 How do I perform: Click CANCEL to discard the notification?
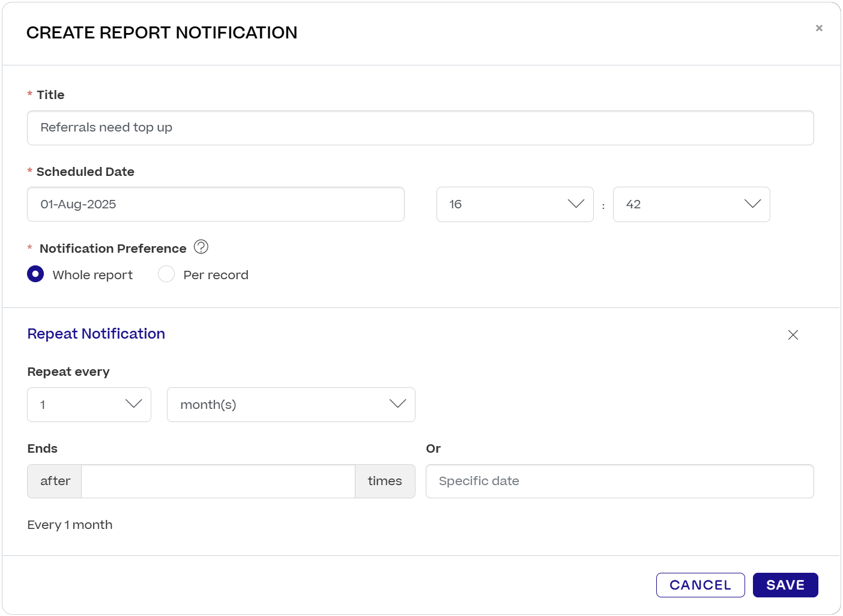click(x=701, y=585)
